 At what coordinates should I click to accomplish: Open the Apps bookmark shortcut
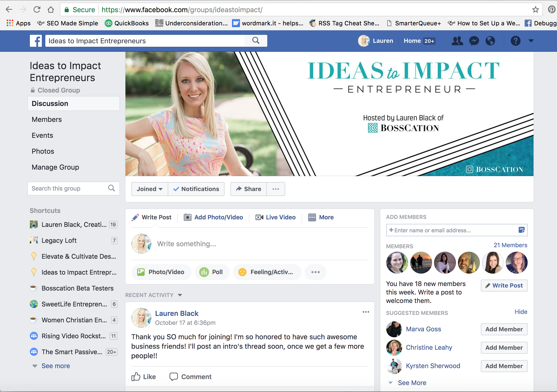(18, 23)
